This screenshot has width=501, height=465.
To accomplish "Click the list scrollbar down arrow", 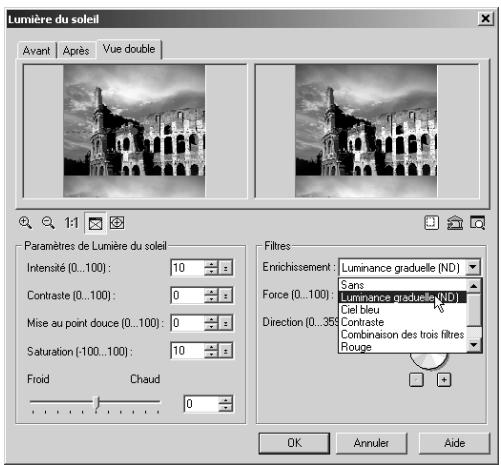I will pos(474,345).
